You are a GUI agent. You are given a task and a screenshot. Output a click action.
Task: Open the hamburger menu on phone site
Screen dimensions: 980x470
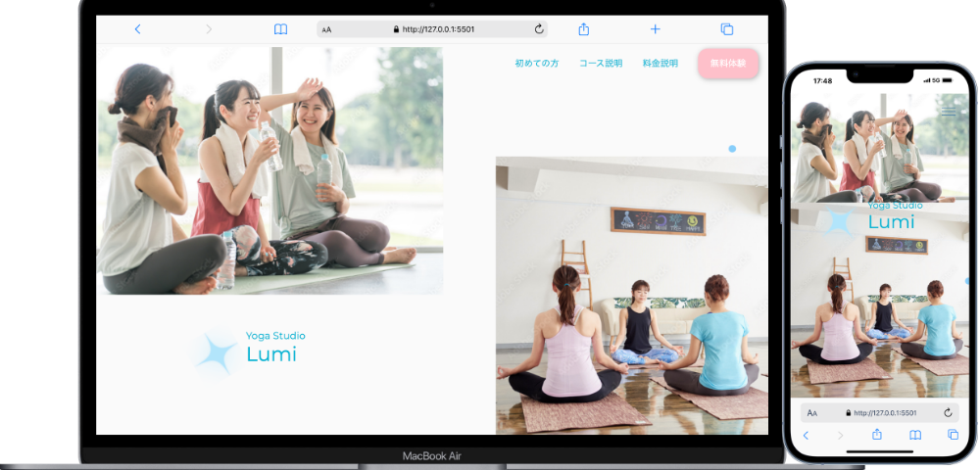949,112
